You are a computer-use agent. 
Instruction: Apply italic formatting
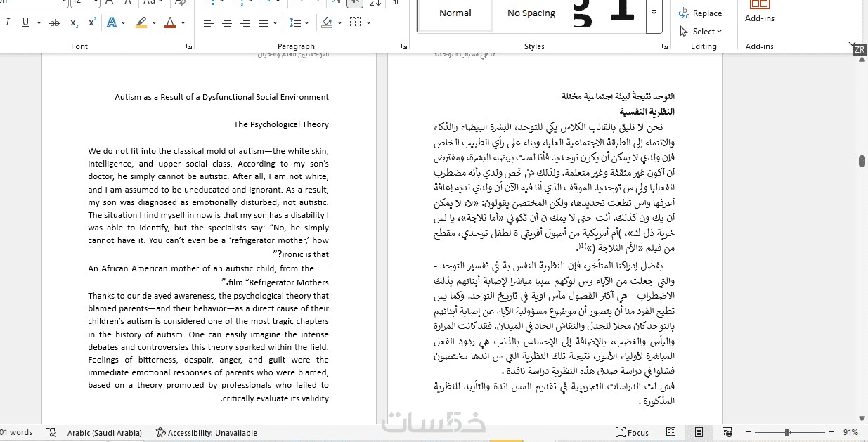(8, 22)
